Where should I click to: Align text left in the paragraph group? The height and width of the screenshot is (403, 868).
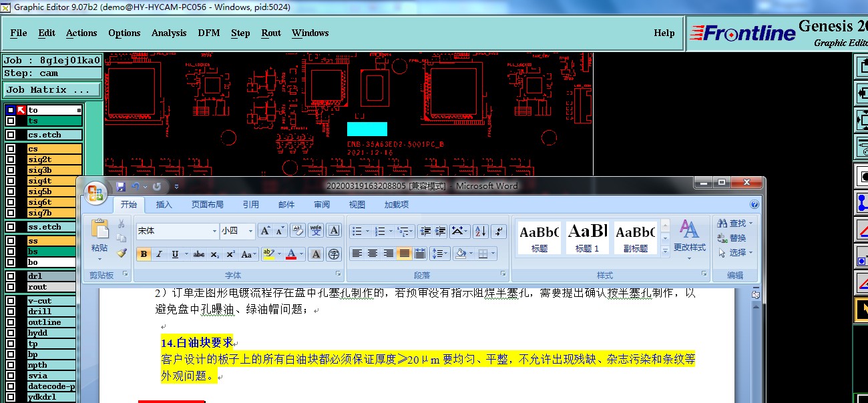pos(357,254)
